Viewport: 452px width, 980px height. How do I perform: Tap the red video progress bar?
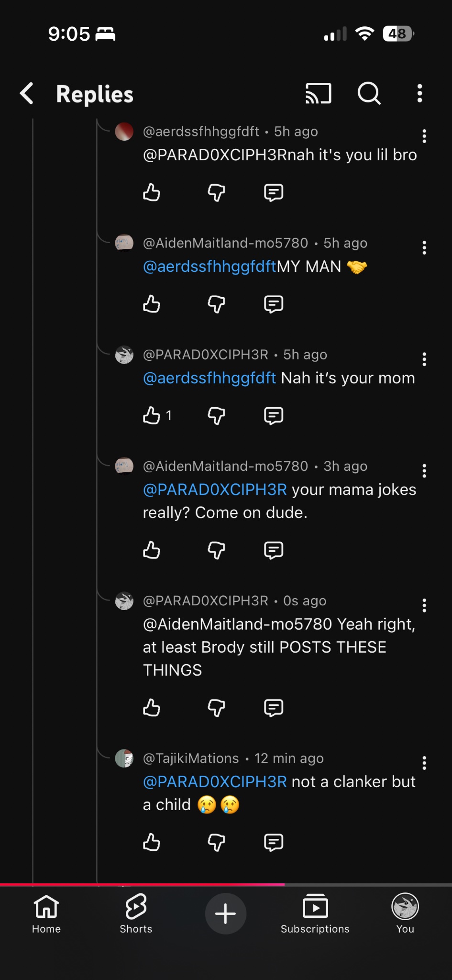(143, 885)
